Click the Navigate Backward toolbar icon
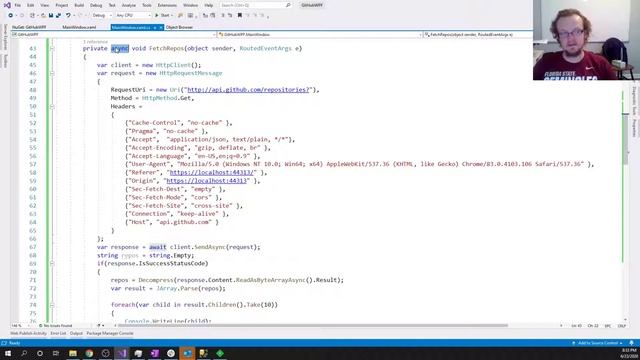Screen dimensions: 640x360 pyautogui.click(x=11, y=16)
